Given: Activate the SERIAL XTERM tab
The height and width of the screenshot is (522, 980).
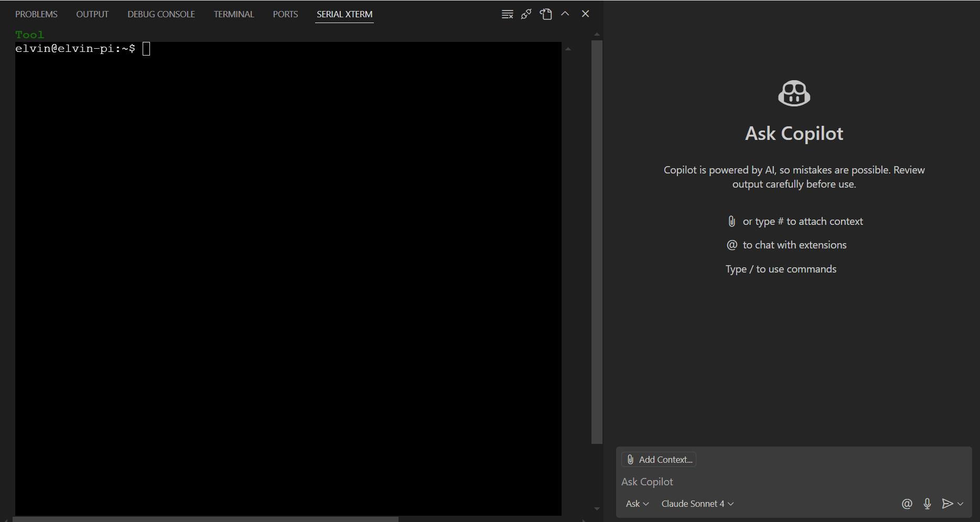Looking at the screenshot, I should click(x=344, y=14).
